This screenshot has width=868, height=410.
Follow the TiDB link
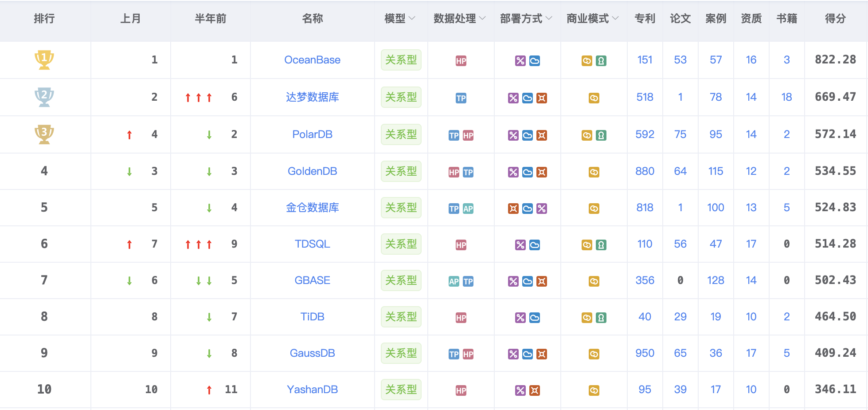(312, 317)
